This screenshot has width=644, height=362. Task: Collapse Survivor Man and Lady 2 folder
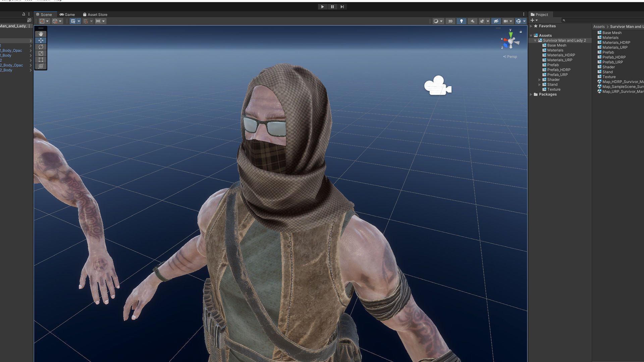pos(535,41)
